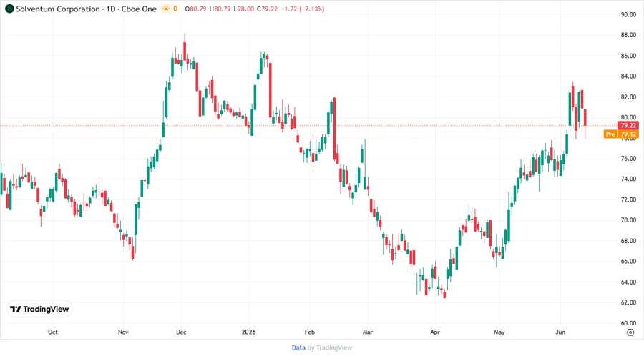Viewport: 644px width, 356px height.
Task: Click the open value O80.79 in header
Action: [x=195, y=9]
